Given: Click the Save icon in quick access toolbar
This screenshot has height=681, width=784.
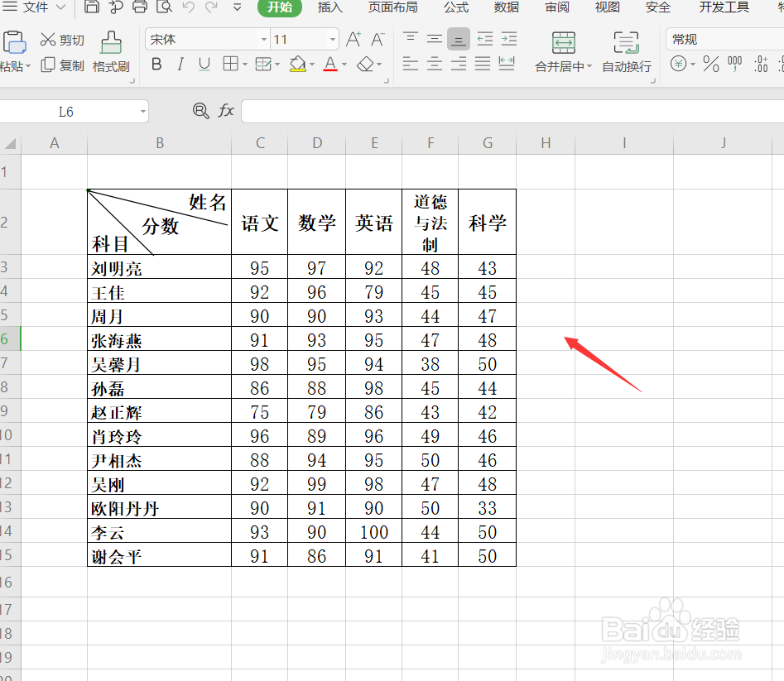Looking at the screenshot, I should coord(91,7).
